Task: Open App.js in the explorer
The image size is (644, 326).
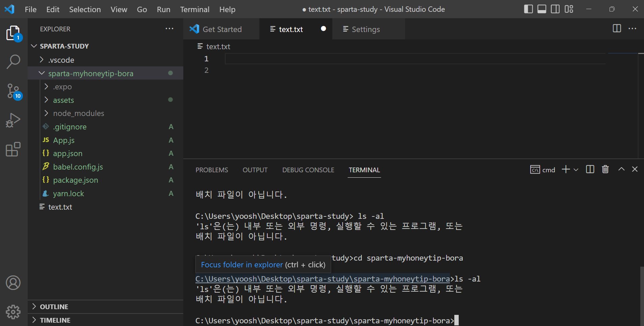Action: click(105, 140)
